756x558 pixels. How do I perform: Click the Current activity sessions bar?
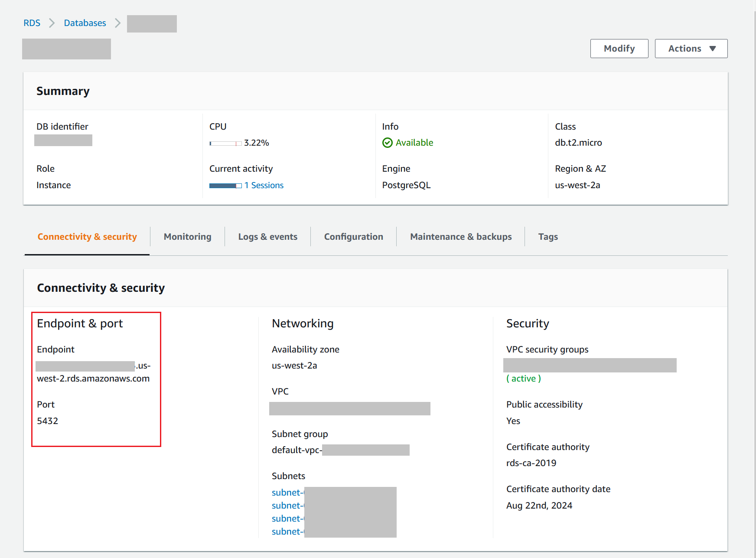pos(225,186)
